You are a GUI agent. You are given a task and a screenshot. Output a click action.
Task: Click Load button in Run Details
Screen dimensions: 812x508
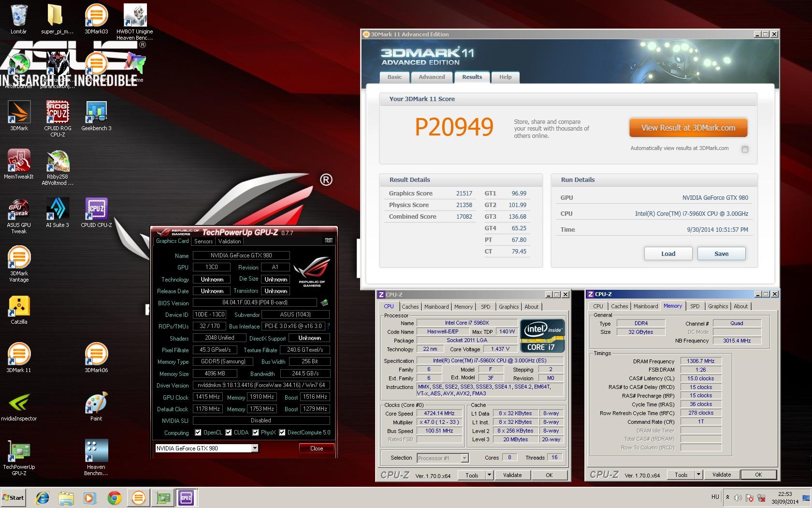[668, 254]
